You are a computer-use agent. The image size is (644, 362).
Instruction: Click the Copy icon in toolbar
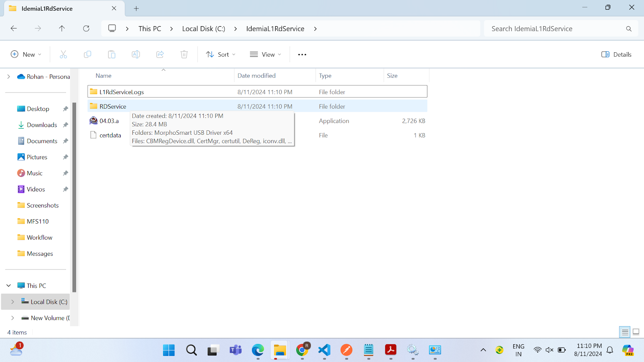click(x=87, y=54)
